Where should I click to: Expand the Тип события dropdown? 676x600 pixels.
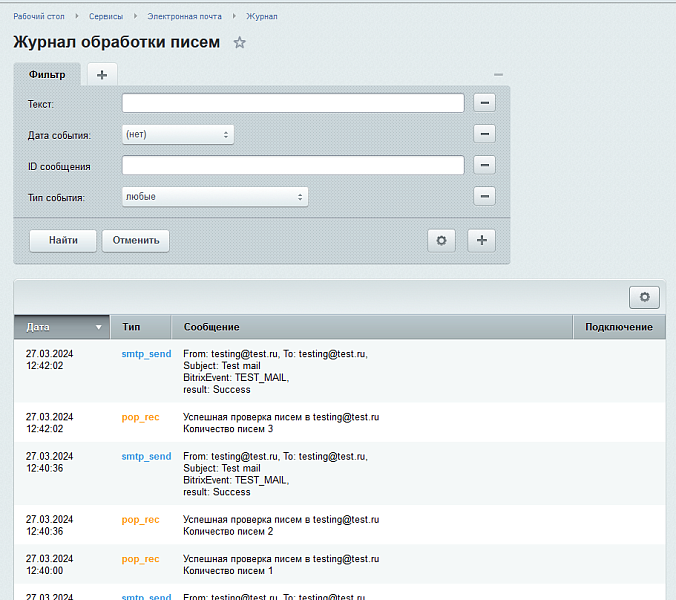click(214, 197)
